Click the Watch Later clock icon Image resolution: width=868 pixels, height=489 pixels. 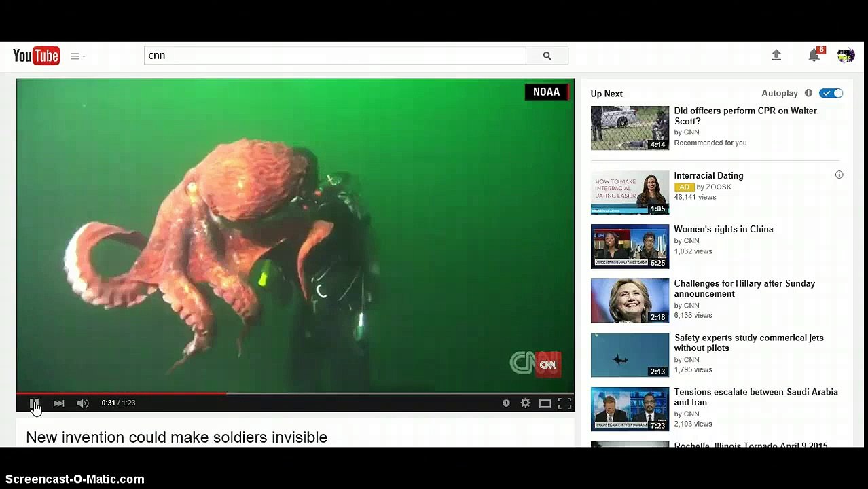point(506,403)
